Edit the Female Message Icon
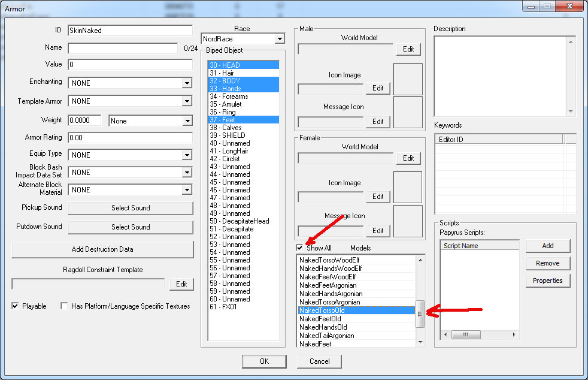 click(378, 231)
